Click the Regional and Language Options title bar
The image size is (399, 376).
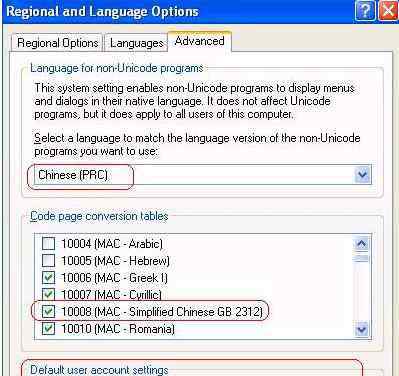[178, 11]
